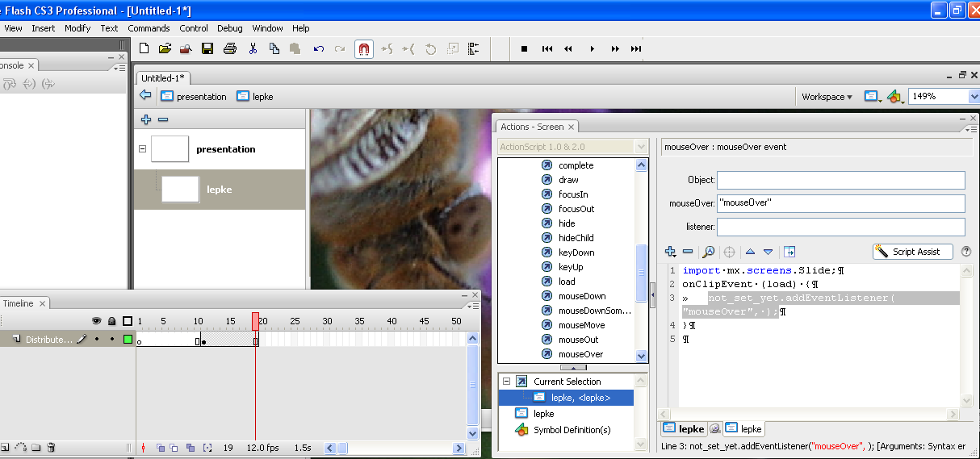Image resolution: width=980 pixels, height=459 pixels.
Task: Click the Distribute layer green outline swatch
Action: coord(128,340)
